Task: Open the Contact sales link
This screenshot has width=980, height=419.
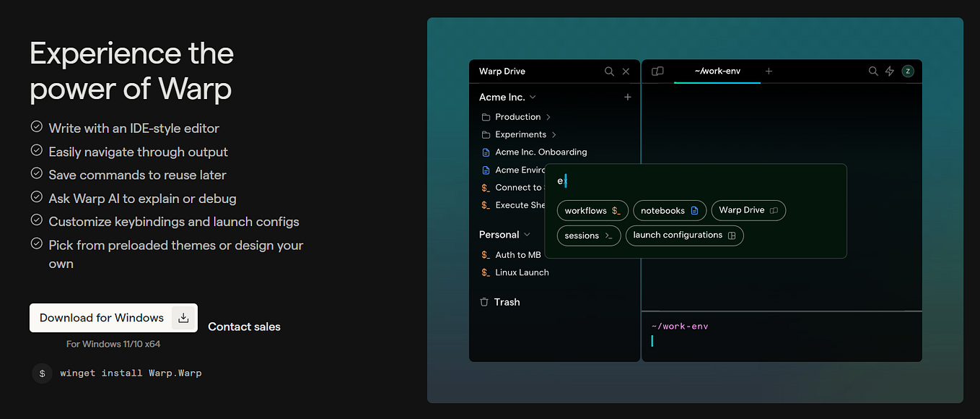Action: pyautogui.click(x=244, y=327)
